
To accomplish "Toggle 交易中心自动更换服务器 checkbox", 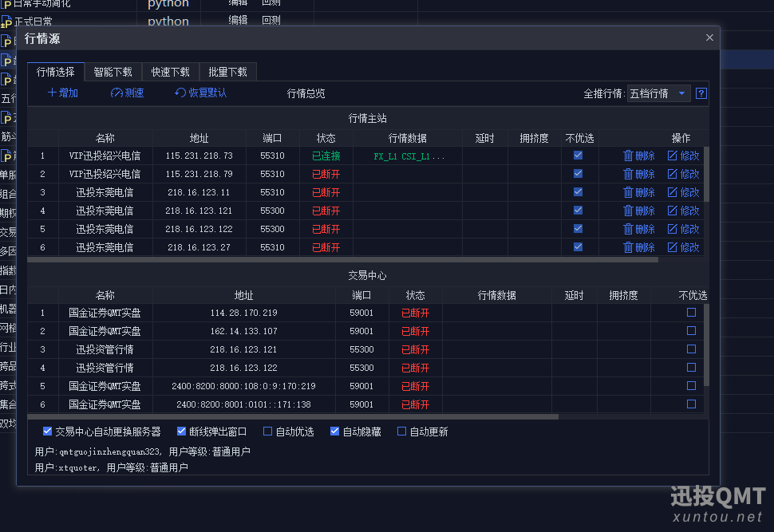I will pos(47,432).
